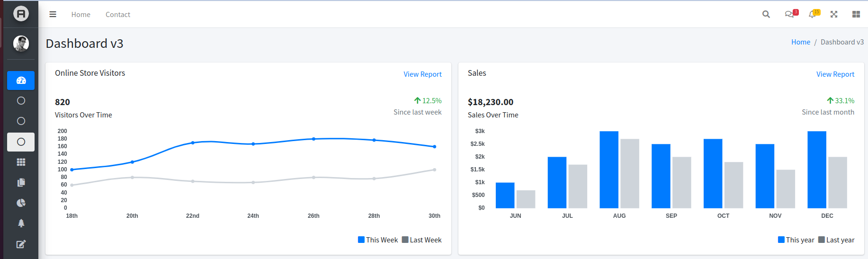Click the $18,230.00 sales total
This screenshot has height=259, width=868.
491,102
